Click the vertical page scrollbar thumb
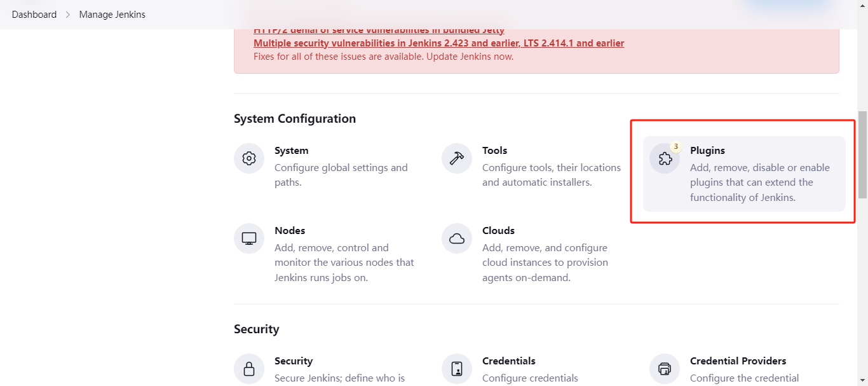This screenshot has height=386, width=868. (x=862, y=155)
